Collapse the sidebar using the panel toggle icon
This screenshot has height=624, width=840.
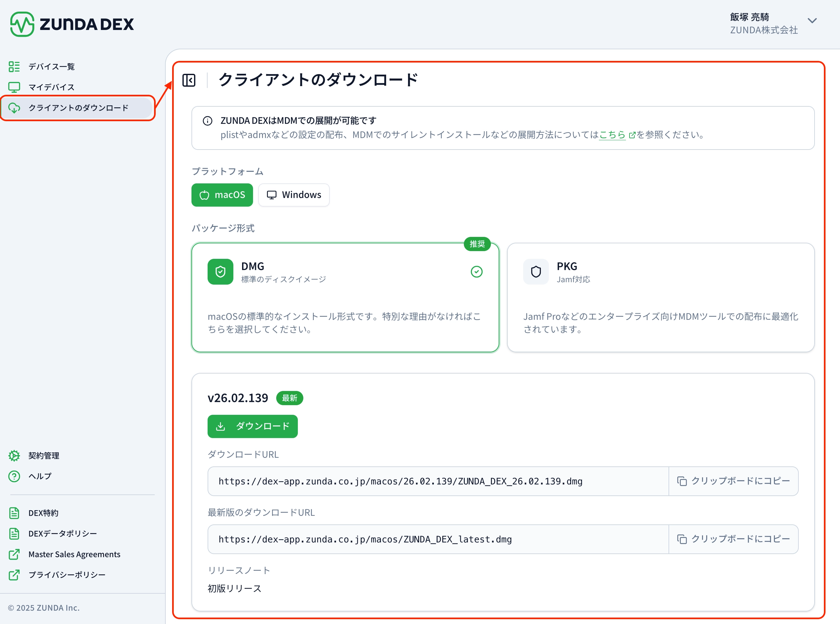(189, 81)
